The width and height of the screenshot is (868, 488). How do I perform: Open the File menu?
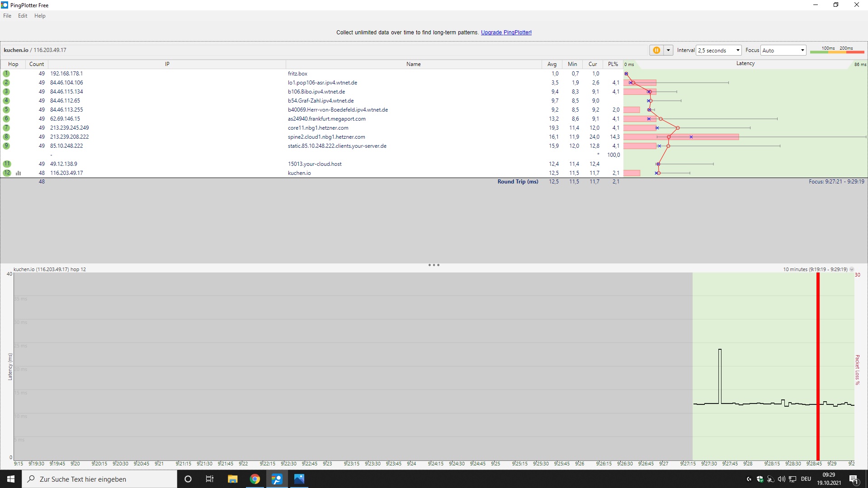pyautogui.click(x=7, y=16)
